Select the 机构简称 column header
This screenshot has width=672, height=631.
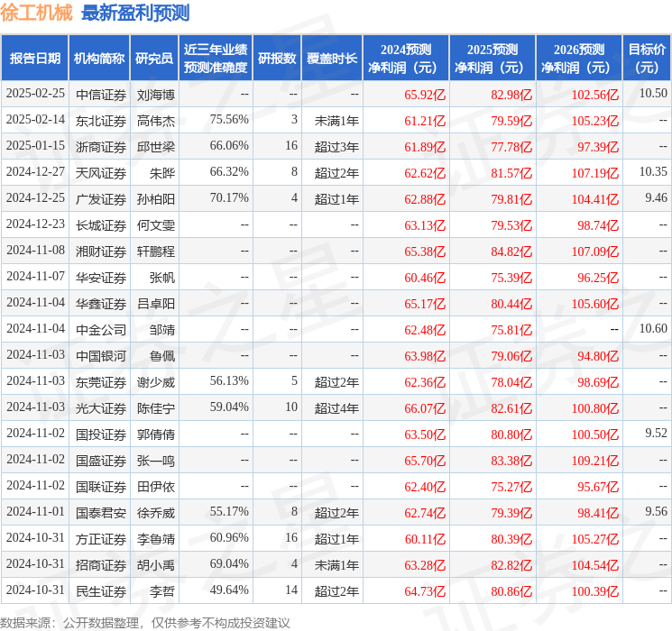(x=99, y=59)
